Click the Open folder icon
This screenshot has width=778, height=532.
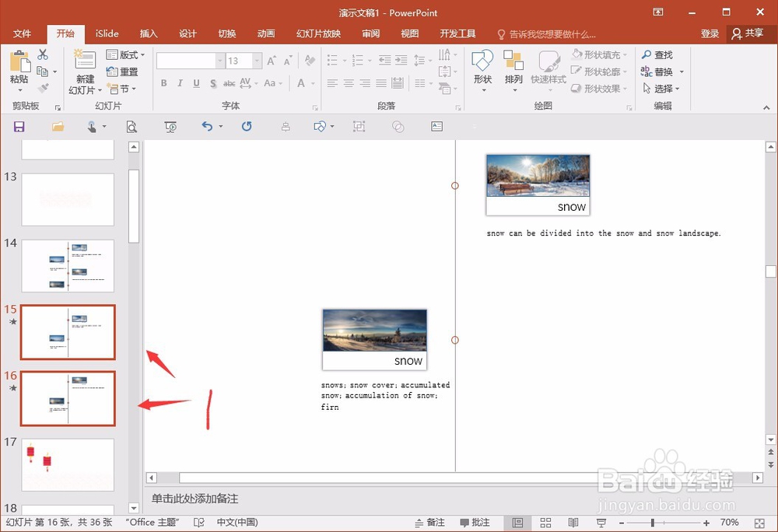(x=58, y=127)
